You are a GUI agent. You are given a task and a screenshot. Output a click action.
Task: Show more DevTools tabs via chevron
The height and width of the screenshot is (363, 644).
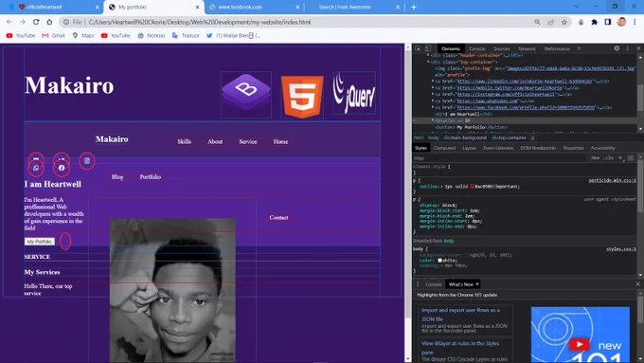pos(579,48)
